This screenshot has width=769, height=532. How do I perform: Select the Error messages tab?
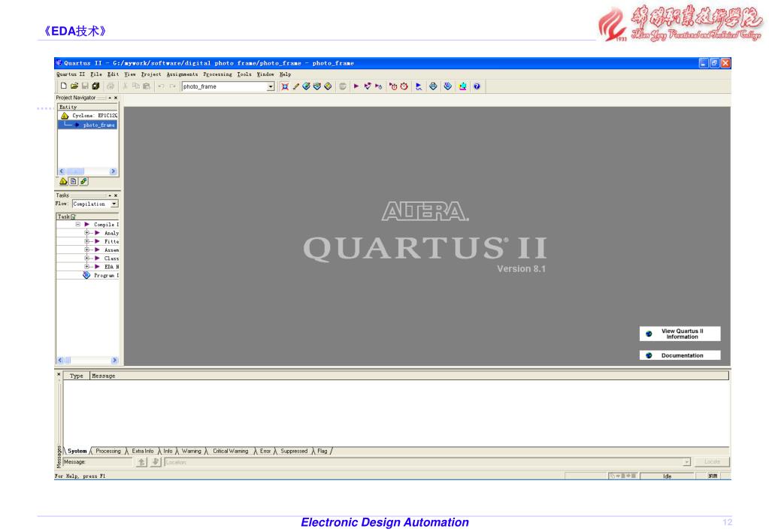(x=265, y=451)
